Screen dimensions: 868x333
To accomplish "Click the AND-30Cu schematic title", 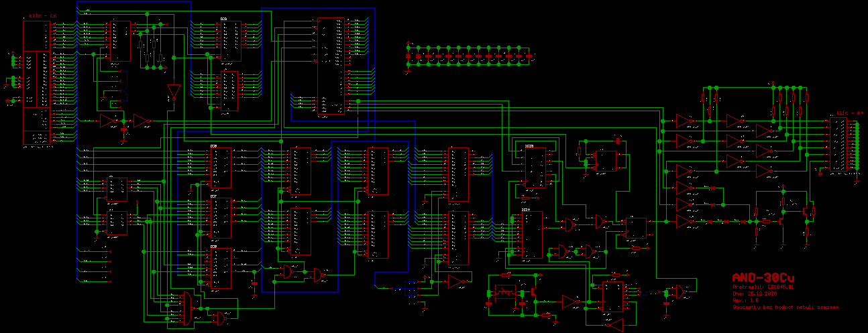I will [x=763, y=277].
